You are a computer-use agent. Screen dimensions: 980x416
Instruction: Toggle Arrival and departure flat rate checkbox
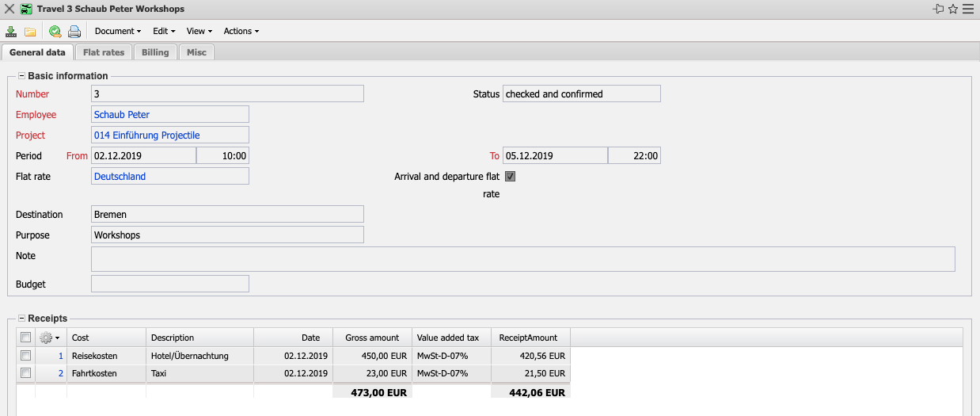tap(511, 177)
